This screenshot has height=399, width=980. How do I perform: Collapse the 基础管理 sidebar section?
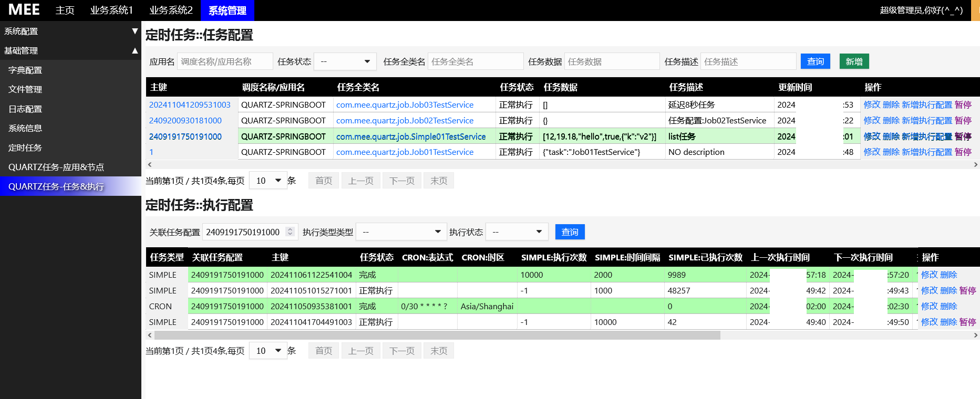pyautogui.click(x=70, y=50)
